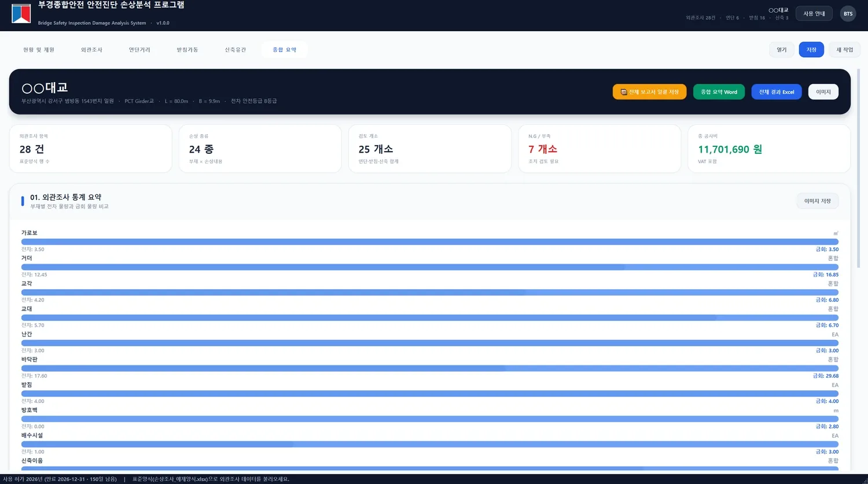This screenshot has width=868, height=484.
Task: Export 전체 결과 Excel
Action: pos(777,92)
